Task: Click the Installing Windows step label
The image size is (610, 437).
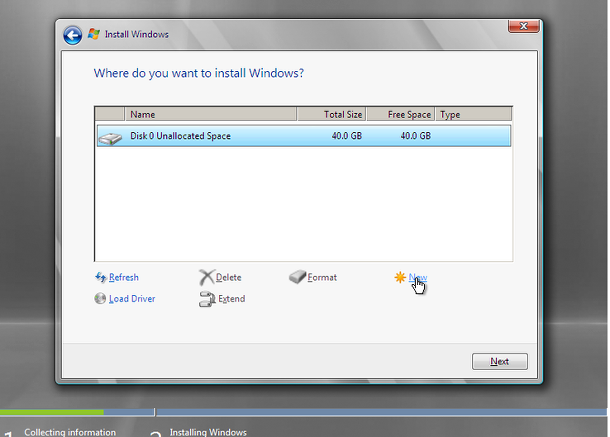Action: click(x=208, y=432)
